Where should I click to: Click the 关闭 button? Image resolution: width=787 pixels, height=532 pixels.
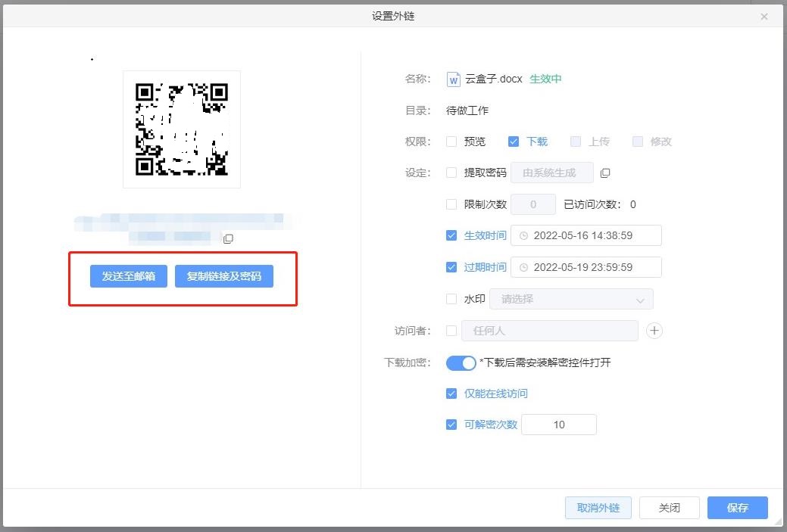tap(669, 508)
